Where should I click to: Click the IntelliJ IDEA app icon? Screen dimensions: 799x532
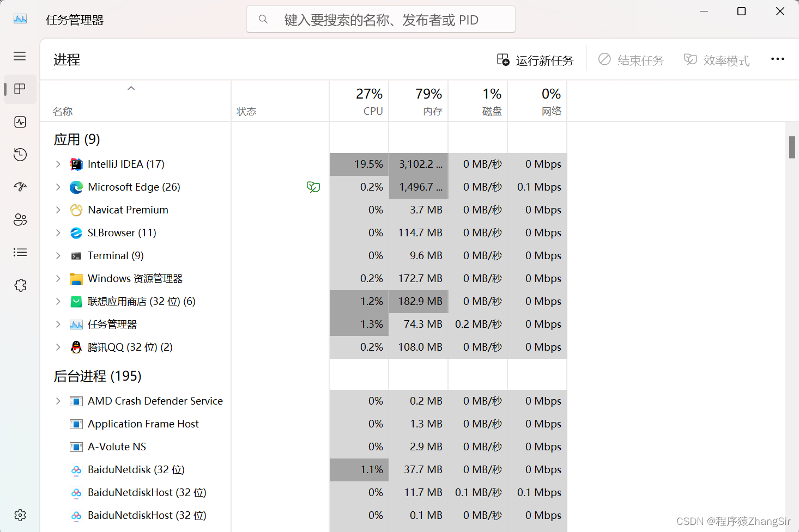pos(76,164)
